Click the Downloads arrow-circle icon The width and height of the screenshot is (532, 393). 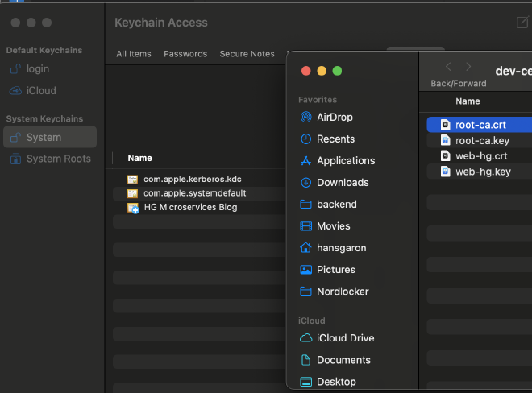point(305,183)
